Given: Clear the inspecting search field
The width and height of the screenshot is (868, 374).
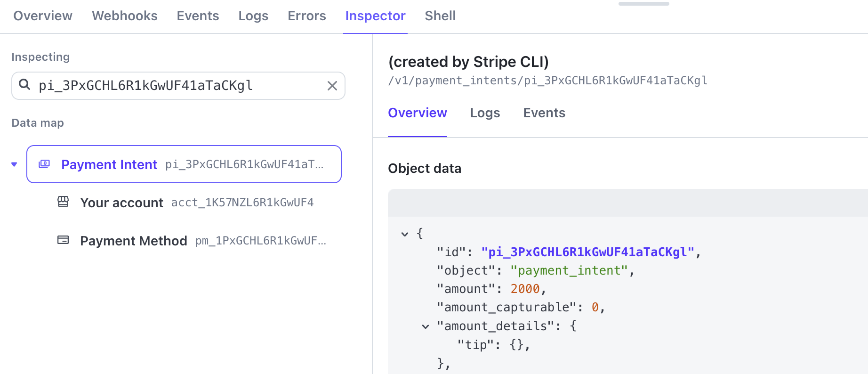Looking at the screenshot, I should pos(332,86).
